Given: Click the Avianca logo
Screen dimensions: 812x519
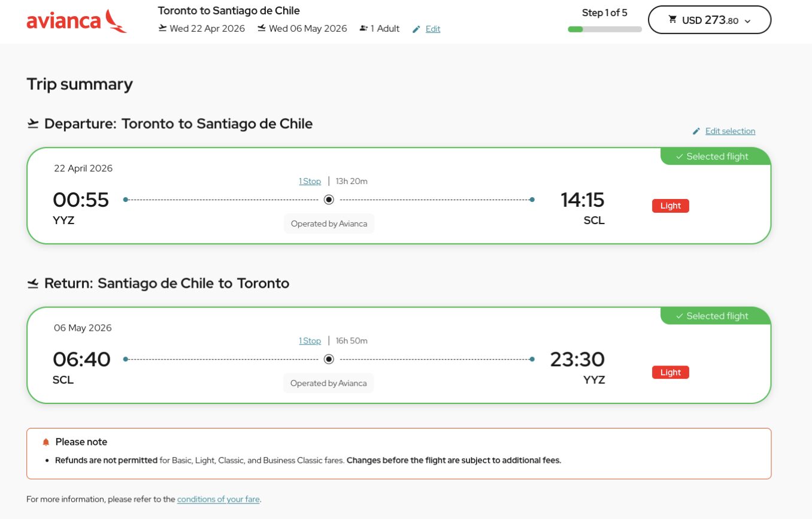Looking at the screenshot, I should pyautogui.click(x=76, y=21).
